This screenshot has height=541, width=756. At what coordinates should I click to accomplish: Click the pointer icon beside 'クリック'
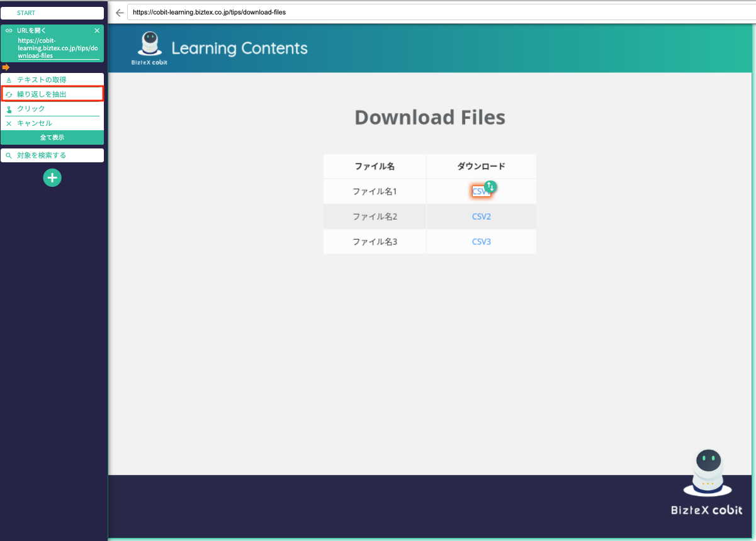(x=9, y=109)
